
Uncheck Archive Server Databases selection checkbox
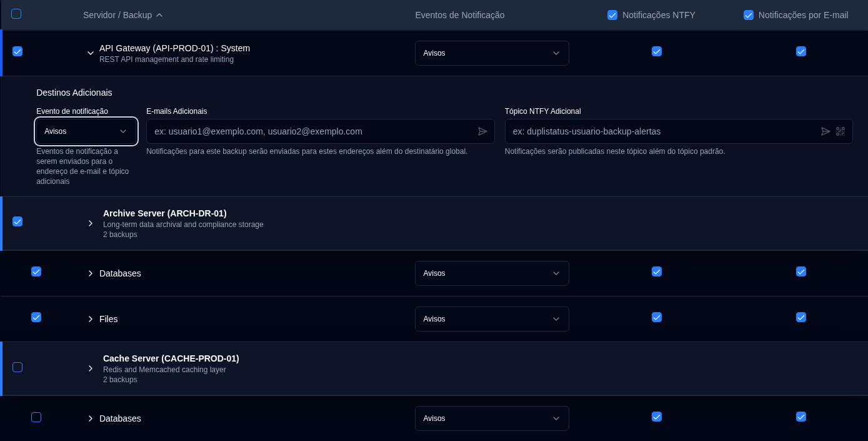(36, 271)
